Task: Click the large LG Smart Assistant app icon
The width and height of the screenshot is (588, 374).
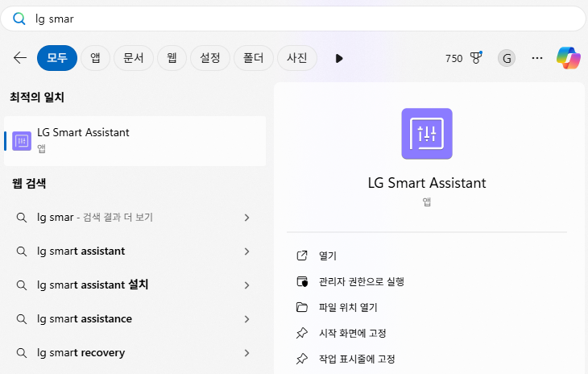Action: tap(427, 134)
